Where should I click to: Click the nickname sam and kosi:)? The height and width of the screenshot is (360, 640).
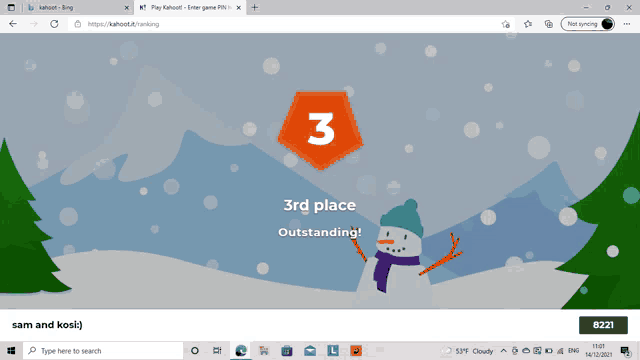point(47,325)
